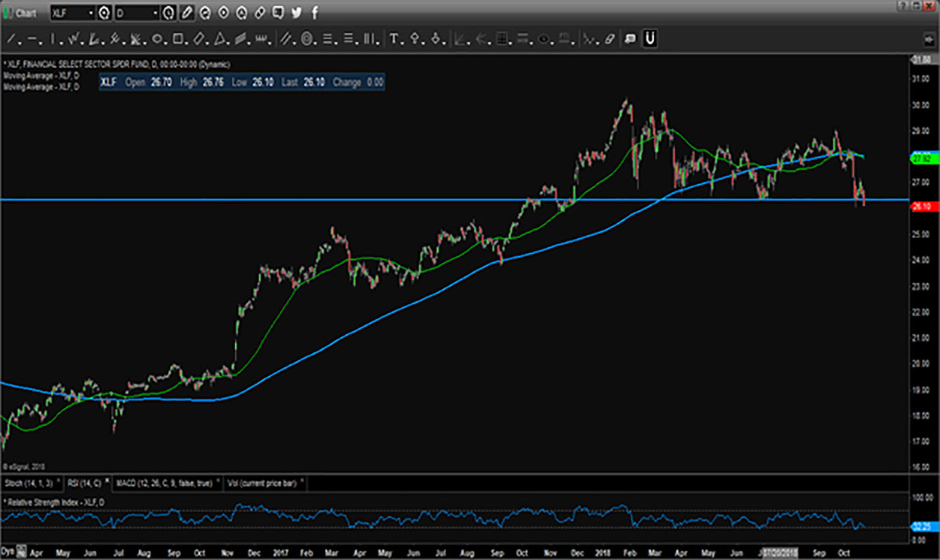Select the ellipse drawing tool
The height and width of the screenshot is (560, 940).
click(157, 38)
